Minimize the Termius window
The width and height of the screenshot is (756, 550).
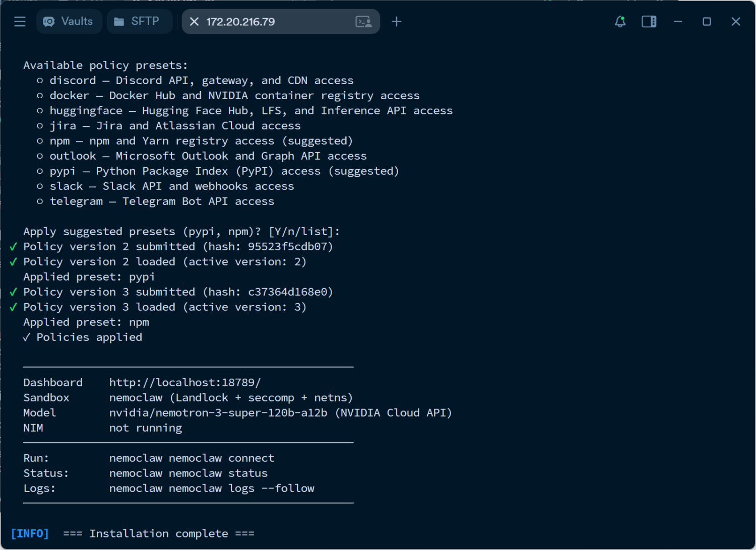(678, 22)
